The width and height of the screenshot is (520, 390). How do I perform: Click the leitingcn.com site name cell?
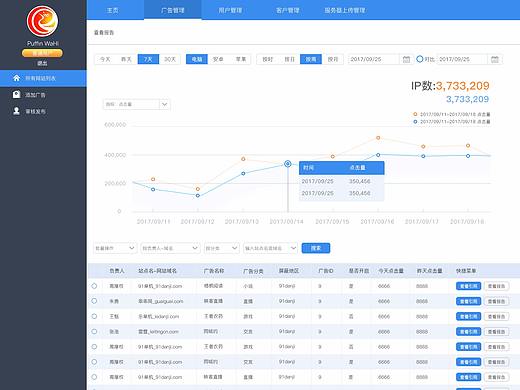[158, 332]
